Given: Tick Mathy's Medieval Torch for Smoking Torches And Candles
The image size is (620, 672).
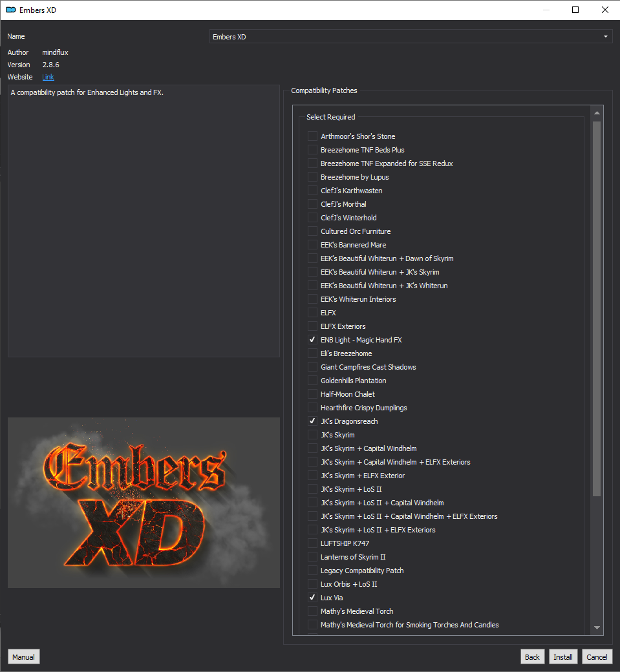Looking at the screenshot, I should click(x=312, y=625).
